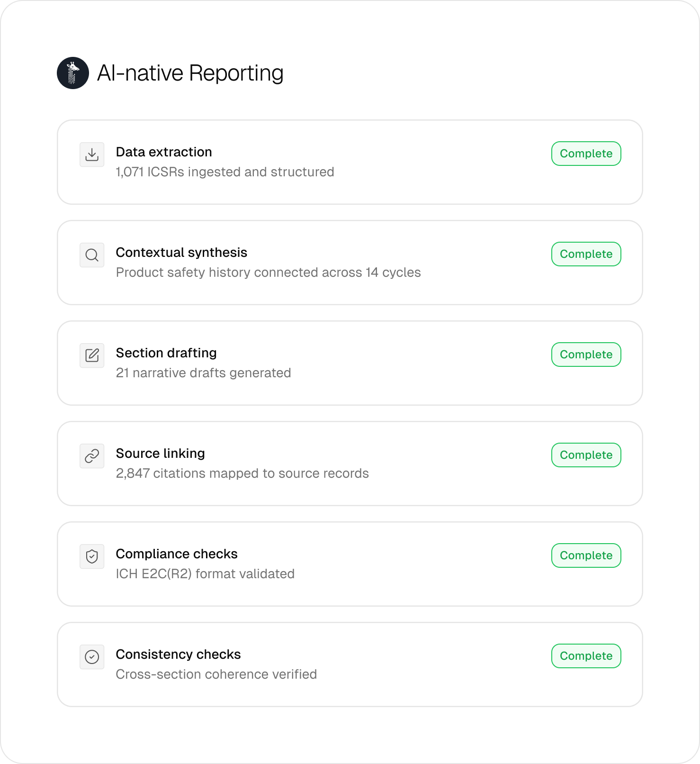Image resolution: width=700 pixels, height=764 pixels.
Task: Click '1,071 ICSRs ingested and structured' text
Action: 225,172
